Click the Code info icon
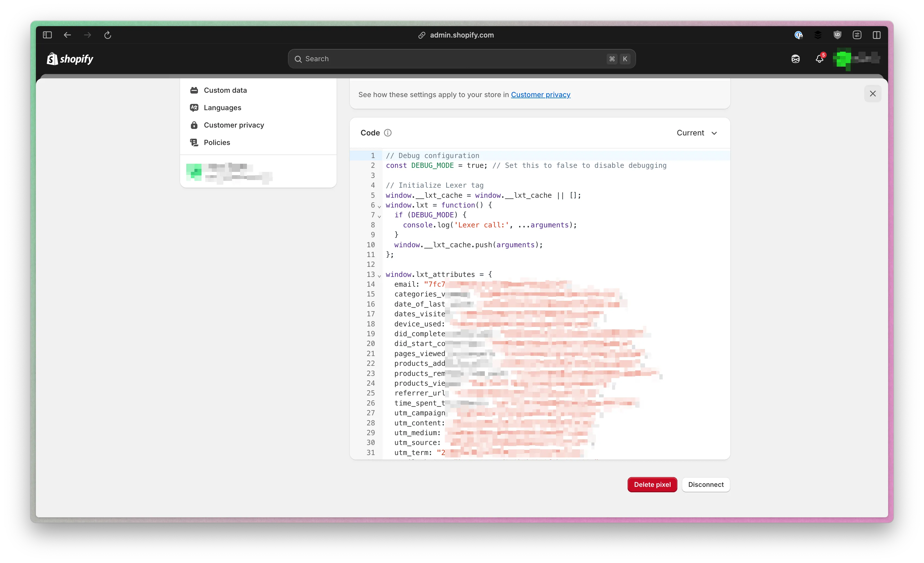The image size is (924, 563). (388, 133)
